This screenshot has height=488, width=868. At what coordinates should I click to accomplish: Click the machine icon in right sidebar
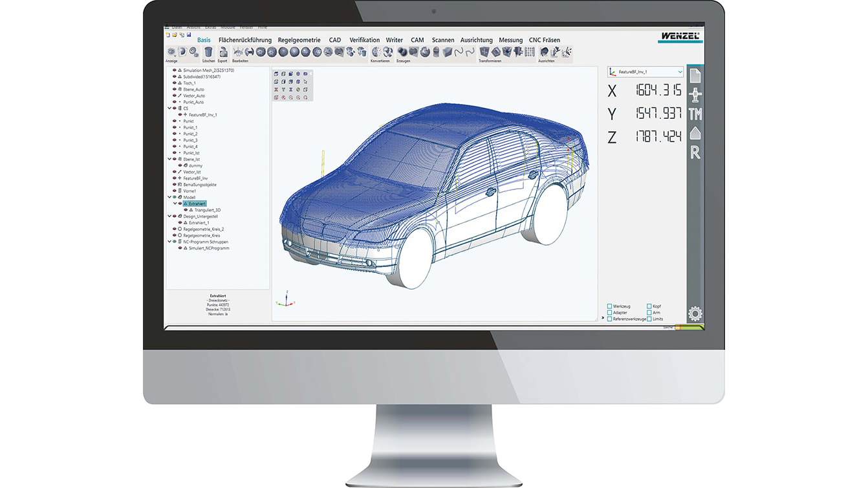coord(695,96)
